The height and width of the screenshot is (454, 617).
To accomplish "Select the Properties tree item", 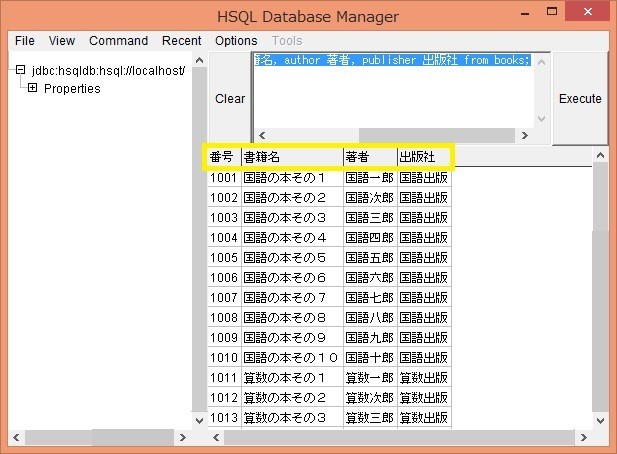I will click(x=72, y=89).
